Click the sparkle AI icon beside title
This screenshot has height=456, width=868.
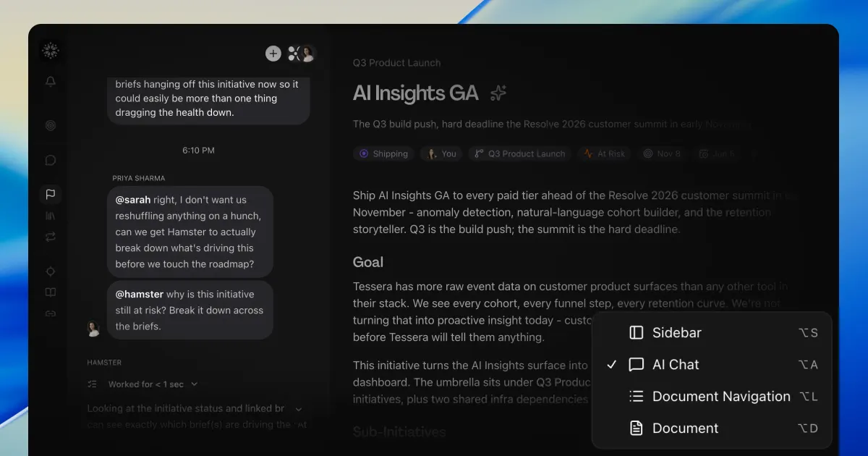498,93
